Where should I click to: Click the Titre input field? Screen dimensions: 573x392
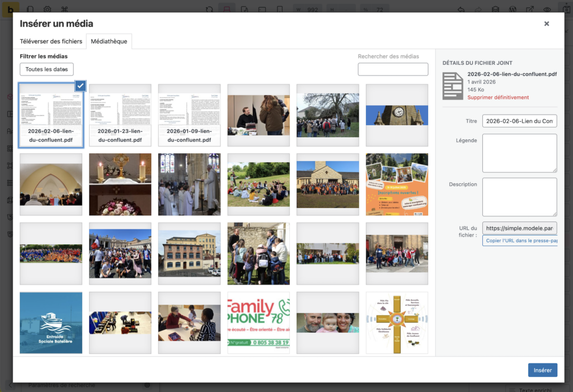519,121
